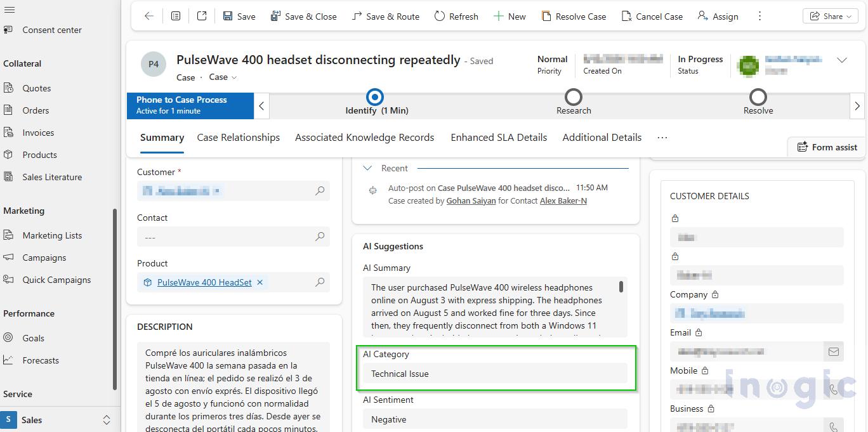Click Save & Route
The height and width of the screenshot is (432, 868).
[x=385, y=16]
